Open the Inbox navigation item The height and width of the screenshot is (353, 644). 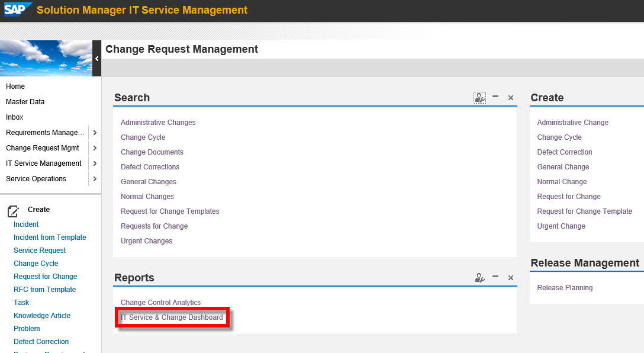[x=14, y=117]
